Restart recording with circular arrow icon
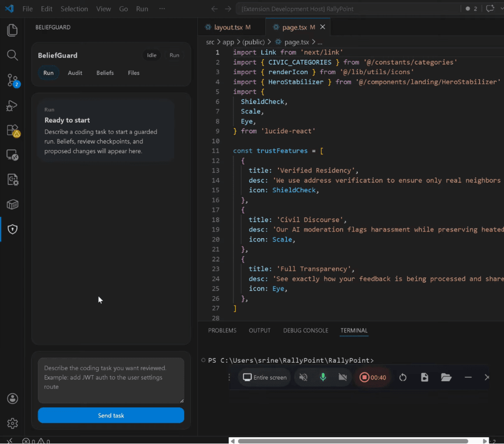 (x=403, y=377)
